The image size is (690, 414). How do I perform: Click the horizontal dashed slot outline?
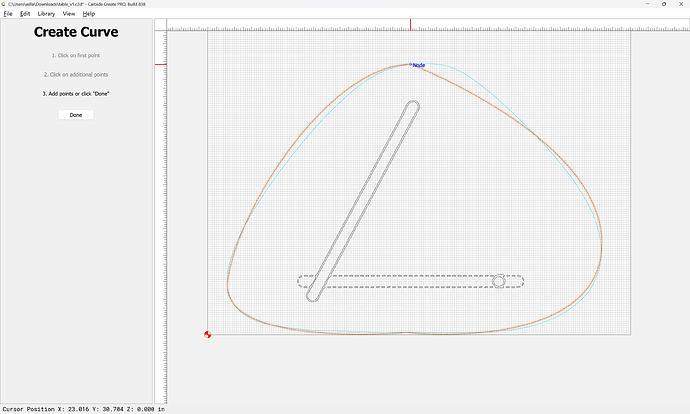coord(410,275)
